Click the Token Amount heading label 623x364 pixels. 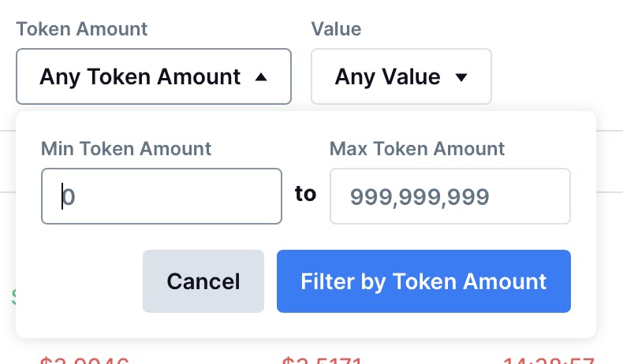[82, 29]
